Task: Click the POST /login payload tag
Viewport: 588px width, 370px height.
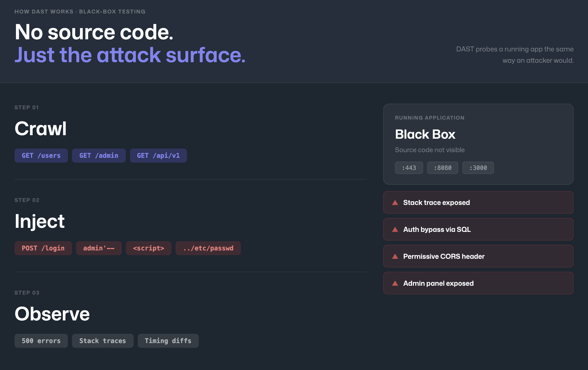Action: [x=43, y=248]
